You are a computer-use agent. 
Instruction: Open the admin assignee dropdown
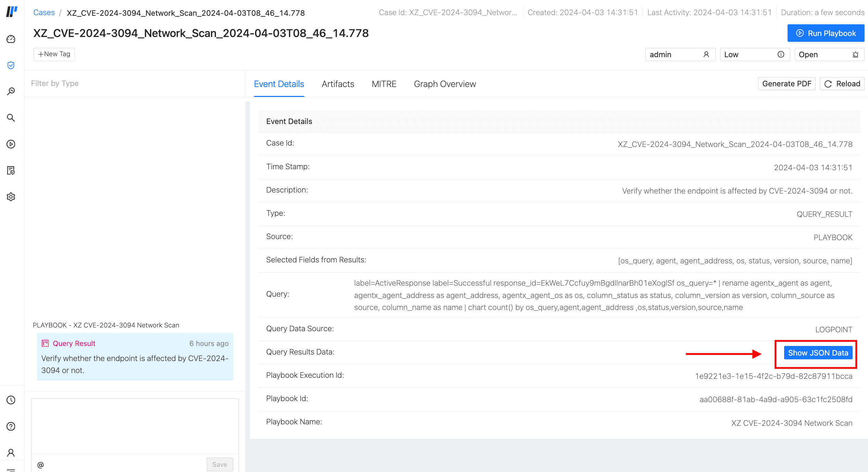(x=680, y=54)
